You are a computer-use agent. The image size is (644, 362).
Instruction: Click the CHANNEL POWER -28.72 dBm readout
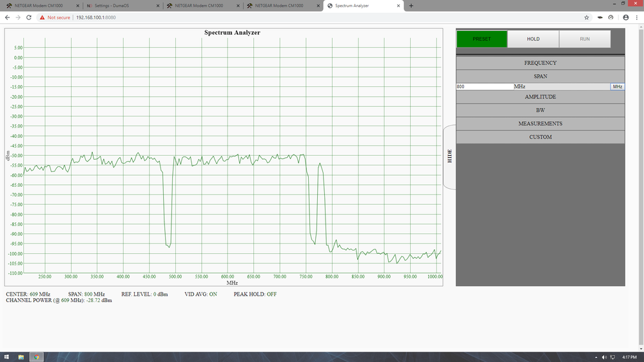point(59,300)
